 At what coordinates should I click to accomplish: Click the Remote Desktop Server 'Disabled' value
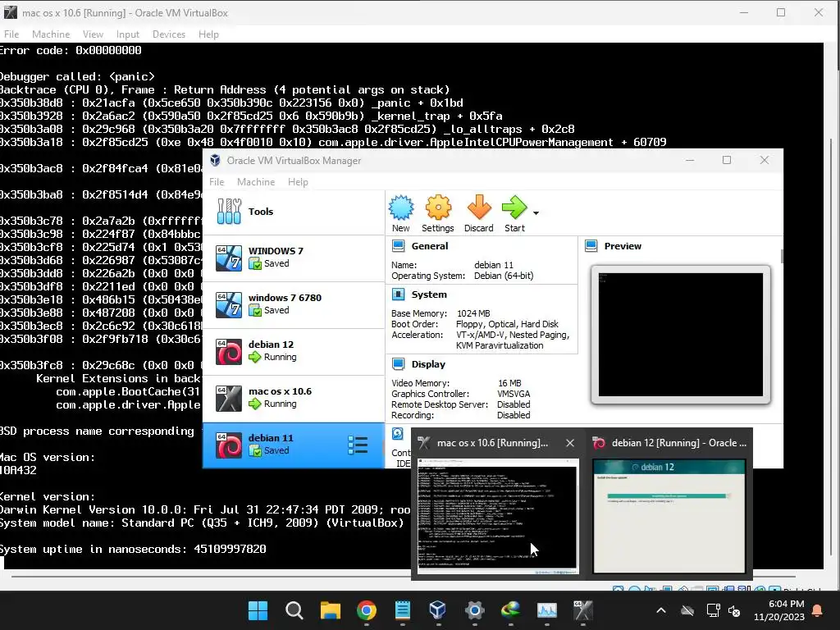click(x=514, y=404)
